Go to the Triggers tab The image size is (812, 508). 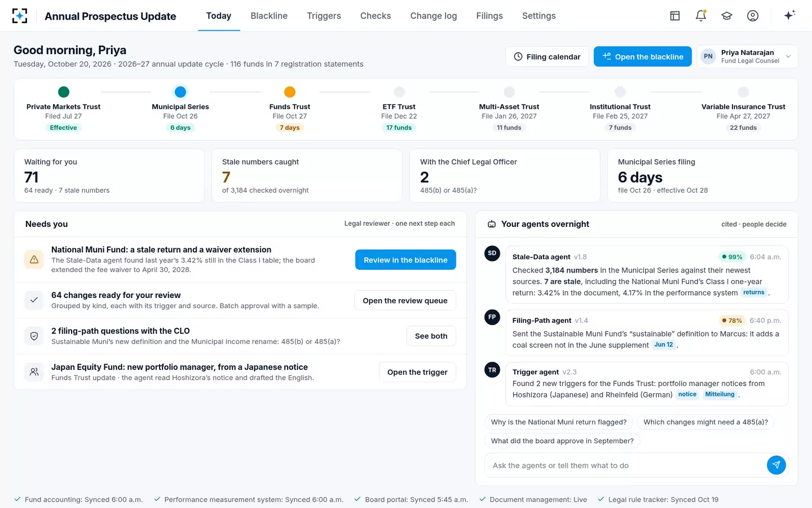[x=324, y=16]
